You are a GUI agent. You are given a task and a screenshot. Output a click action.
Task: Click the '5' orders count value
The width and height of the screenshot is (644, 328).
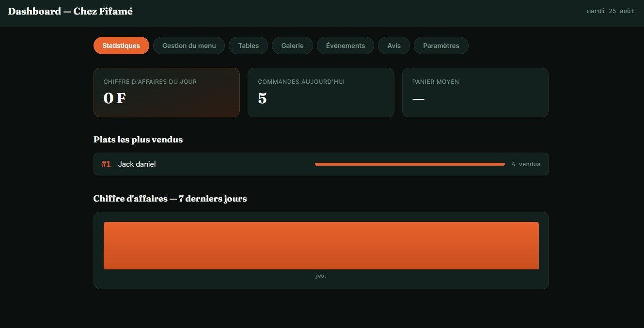tap(262, 98)
